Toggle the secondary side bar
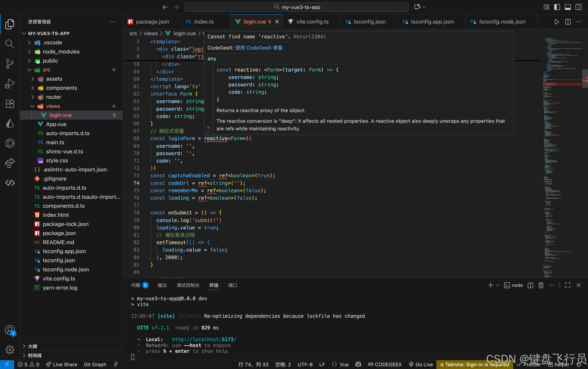The image size is (588, 369). click(x=579, y=7)
